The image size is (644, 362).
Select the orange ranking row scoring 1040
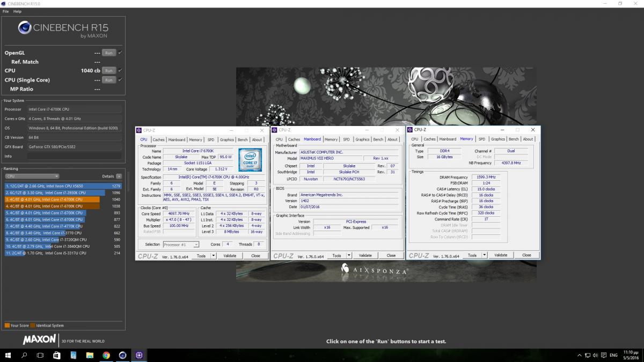coord(63,200)
